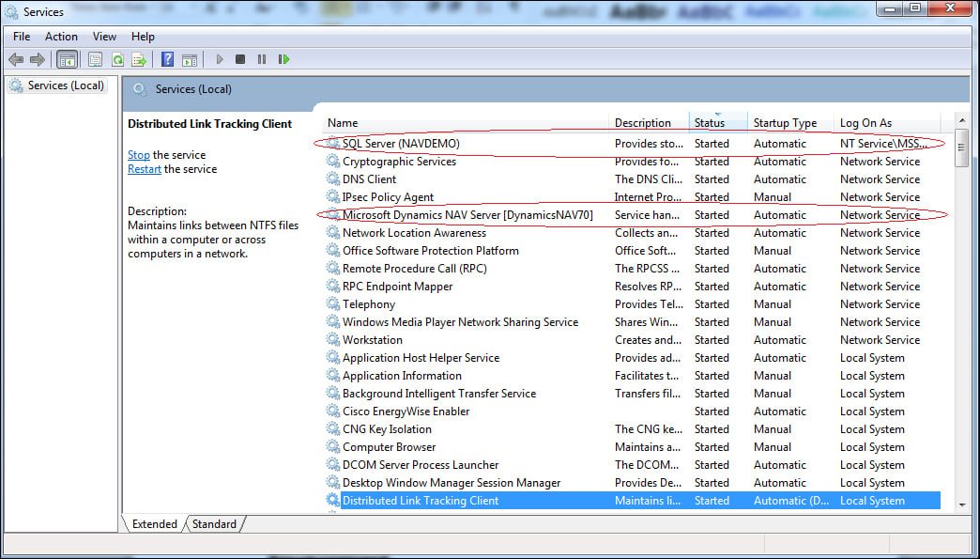Click the Refresh toolbar icon
980x559 pixels.
point(117,59)
